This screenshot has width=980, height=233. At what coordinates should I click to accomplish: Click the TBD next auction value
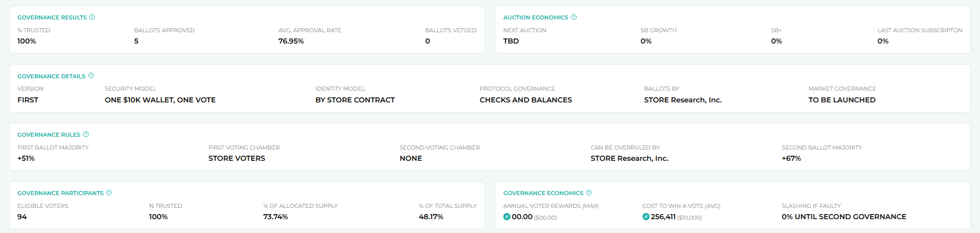[x=511, y=41]
